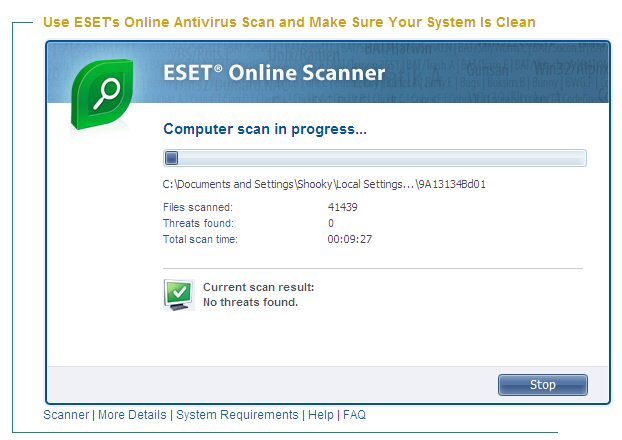Click the green ESET magnifier logo

[105, 96]
